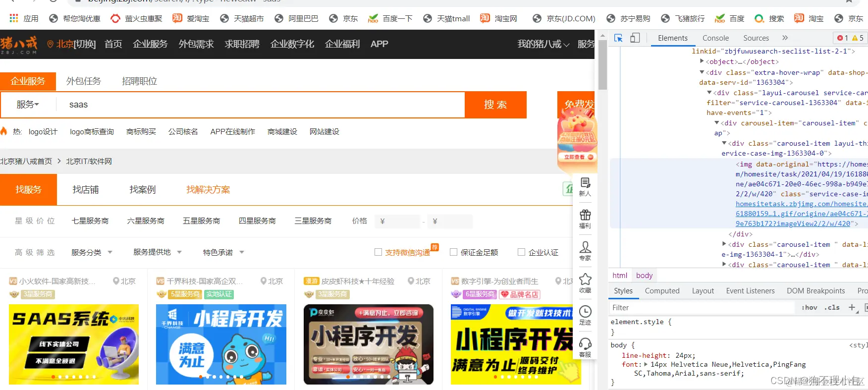Click the 找解决方案 link
The width and height of the screenshot is (868, 390).
208,189
